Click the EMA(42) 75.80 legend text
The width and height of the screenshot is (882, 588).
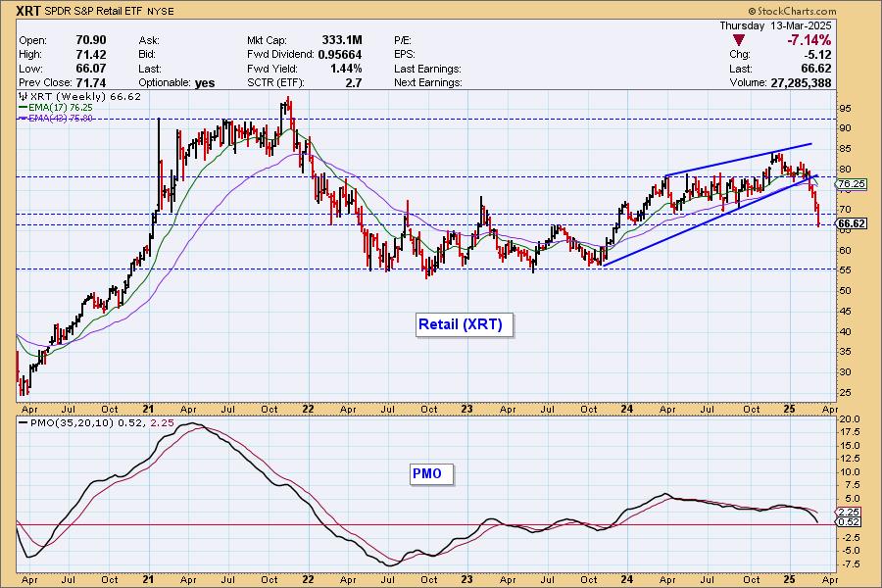point(61,118)
